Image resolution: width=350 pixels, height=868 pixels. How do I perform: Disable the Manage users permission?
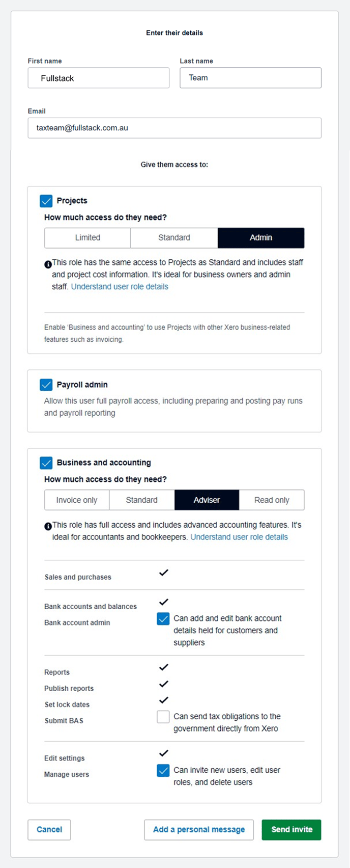tap(163, 771)
